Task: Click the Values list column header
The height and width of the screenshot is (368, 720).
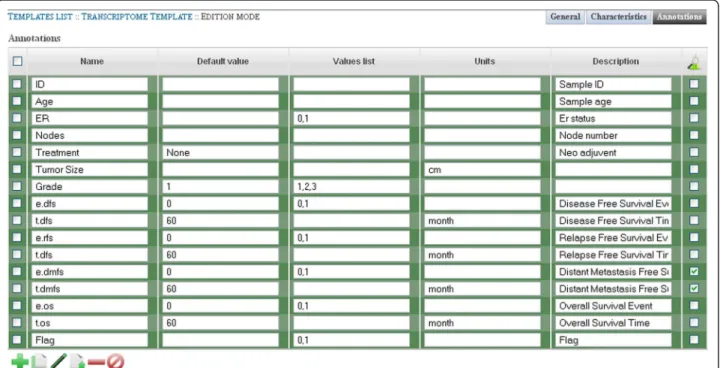Action: (x=354, y=61)
